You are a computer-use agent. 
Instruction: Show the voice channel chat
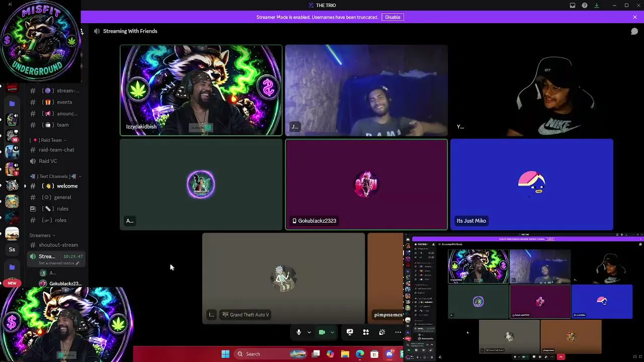point(634,31)
